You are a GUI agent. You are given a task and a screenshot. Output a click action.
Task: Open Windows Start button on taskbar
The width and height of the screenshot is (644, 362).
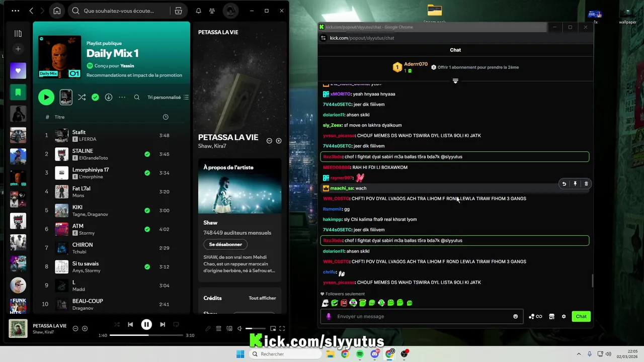[x=240, y=354]
